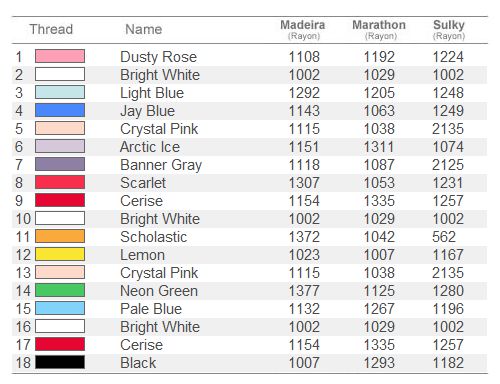
Task: Select the yellow Lemon thread swatch
Action: click(60, 254)
